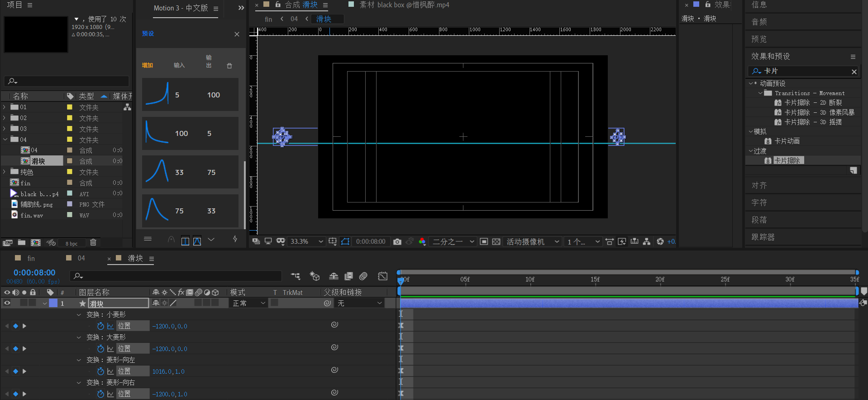Hide the 滑块 layer with eye toggle
The width and height of the screenshot is (868, 400).
point(7,303)
